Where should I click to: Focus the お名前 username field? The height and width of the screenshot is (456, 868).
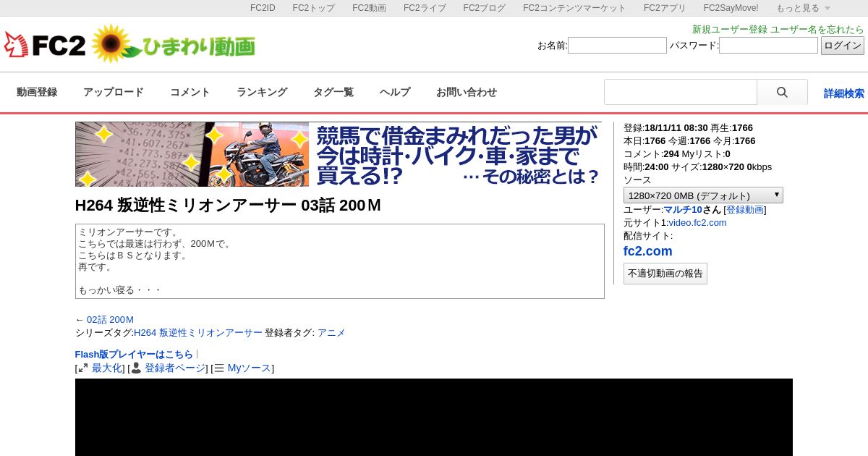pyautogui.click(x=617, y=46)
